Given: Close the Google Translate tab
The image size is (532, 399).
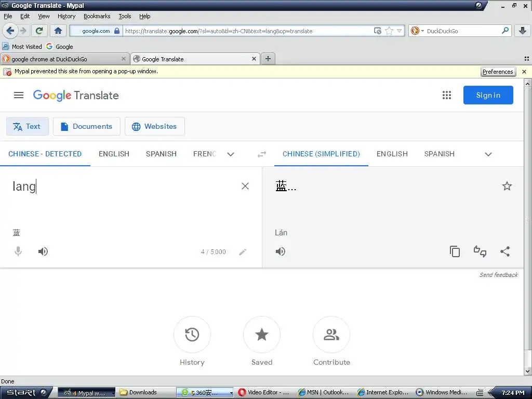Looking at the screenshot, I should (254, 59).
